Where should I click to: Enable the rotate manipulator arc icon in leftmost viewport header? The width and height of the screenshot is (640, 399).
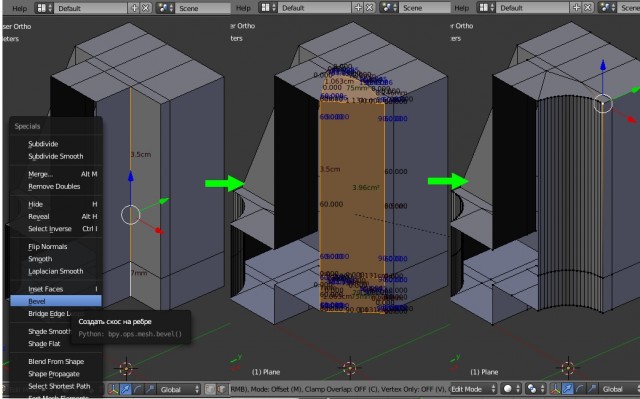pyautogui.click(x=138, y=389)
